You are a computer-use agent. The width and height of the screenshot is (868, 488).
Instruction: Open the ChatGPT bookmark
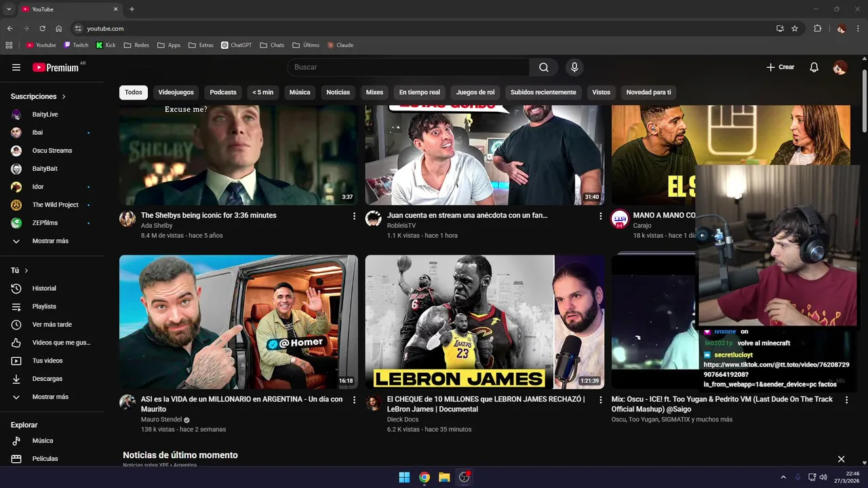237,45
